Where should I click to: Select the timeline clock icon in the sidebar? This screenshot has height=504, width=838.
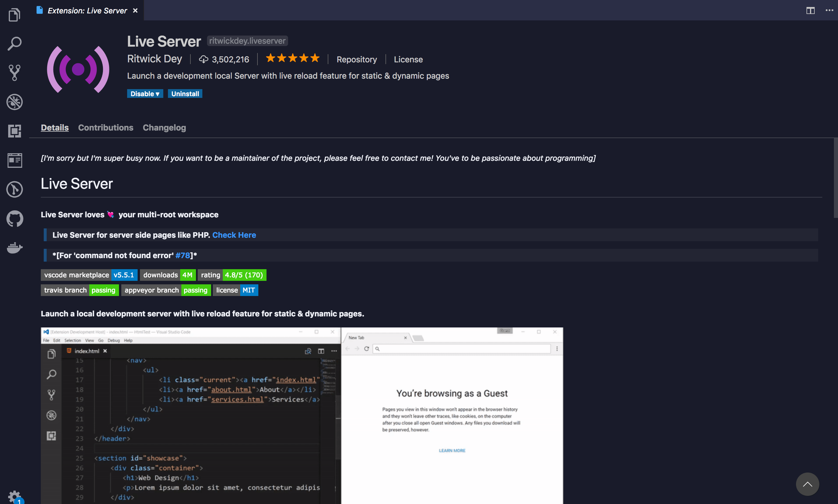click(x=14, y=189)
